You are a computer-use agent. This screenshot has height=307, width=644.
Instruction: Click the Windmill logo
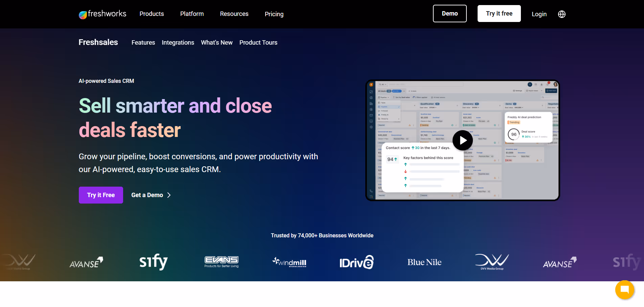pyautogui.click(x=290, y=262)
